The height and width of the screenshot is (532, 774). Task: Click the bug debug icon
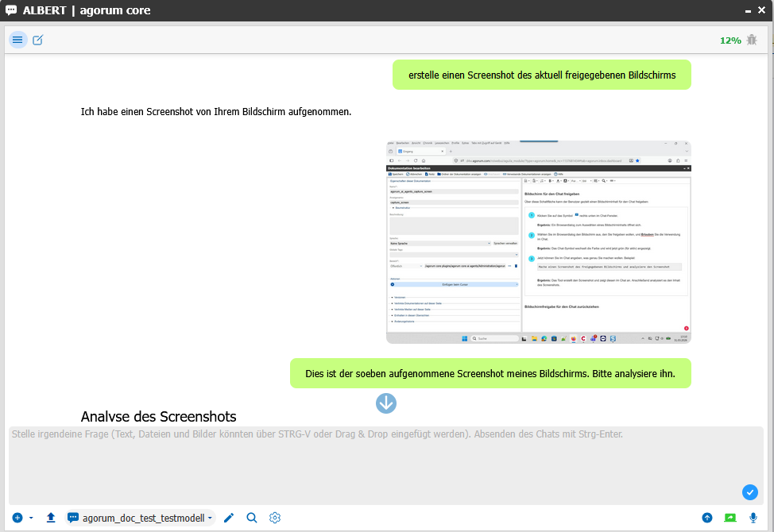752,40
